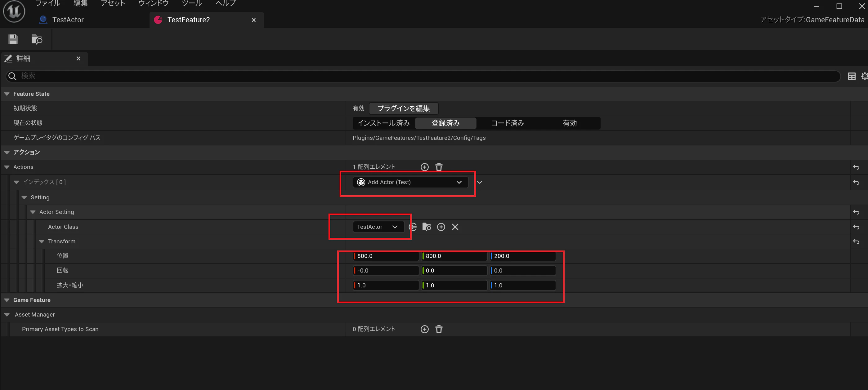Collapse the Actor Setting group
The image size is (868, 390).
click(33, 212)
